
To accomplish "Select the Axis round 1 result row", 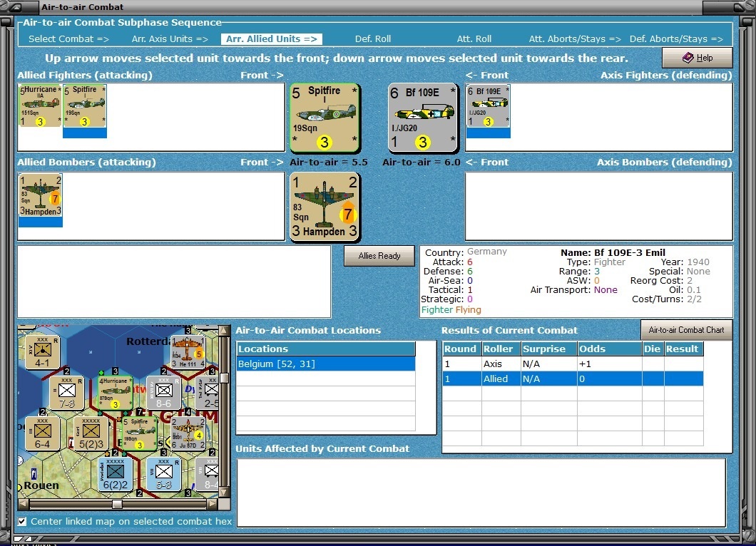I will coord(572,364).
